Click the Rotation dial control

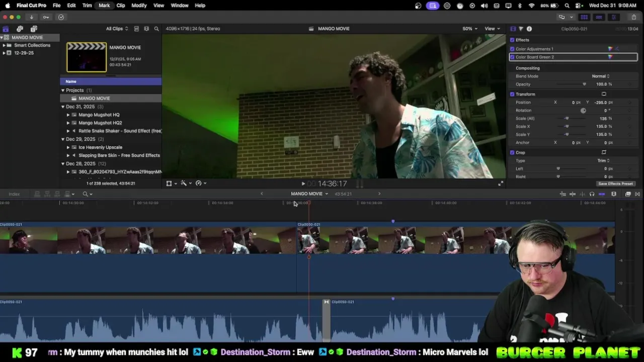tap(583, 110)
